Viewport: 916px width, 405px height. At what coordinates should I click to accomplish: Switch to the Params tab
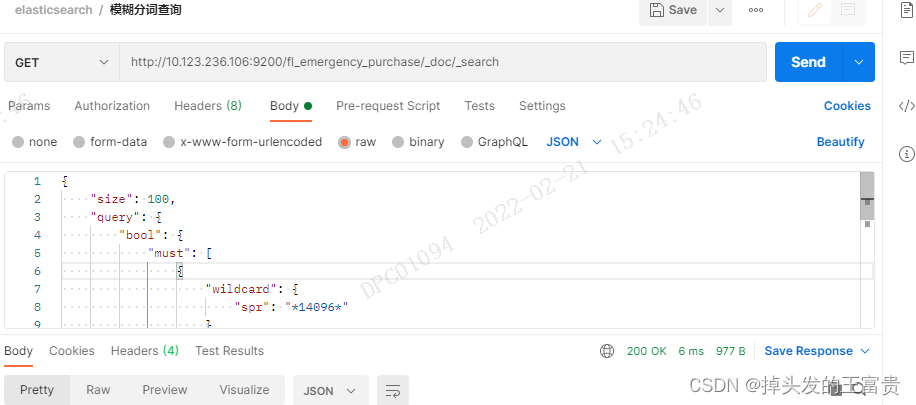tap(29, 106)
